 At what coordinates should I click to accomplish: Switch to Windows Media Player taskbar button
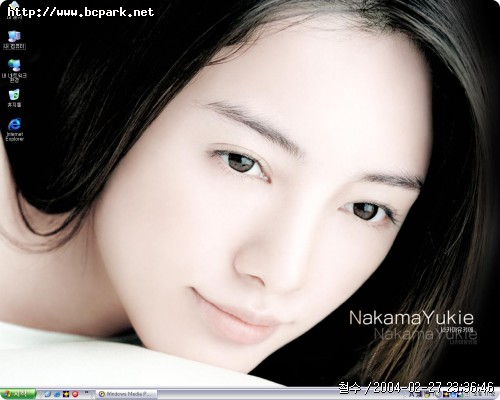(x=127, y=394)
